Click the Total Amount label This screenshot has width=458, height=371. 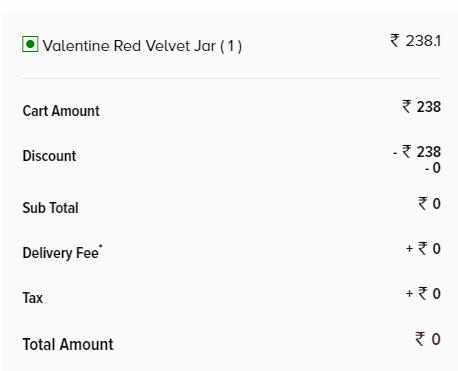coord(68,344)
